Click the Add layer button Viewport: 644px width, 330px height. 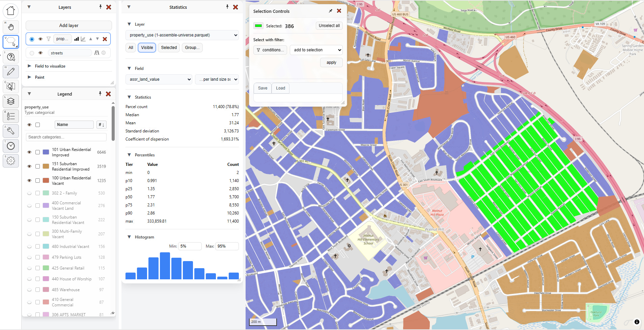pyautogui.click(x=69, y=26)
